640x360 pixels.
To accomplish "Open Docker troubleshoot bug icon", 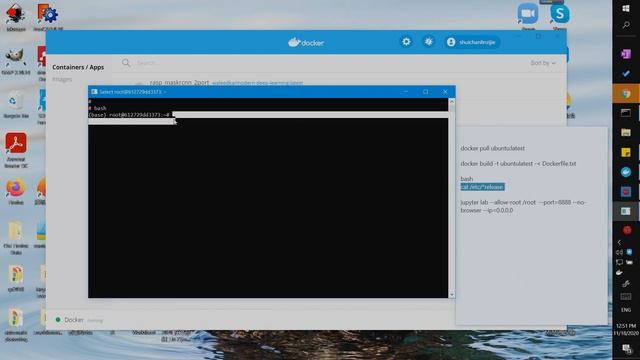I will click(428, 42).
